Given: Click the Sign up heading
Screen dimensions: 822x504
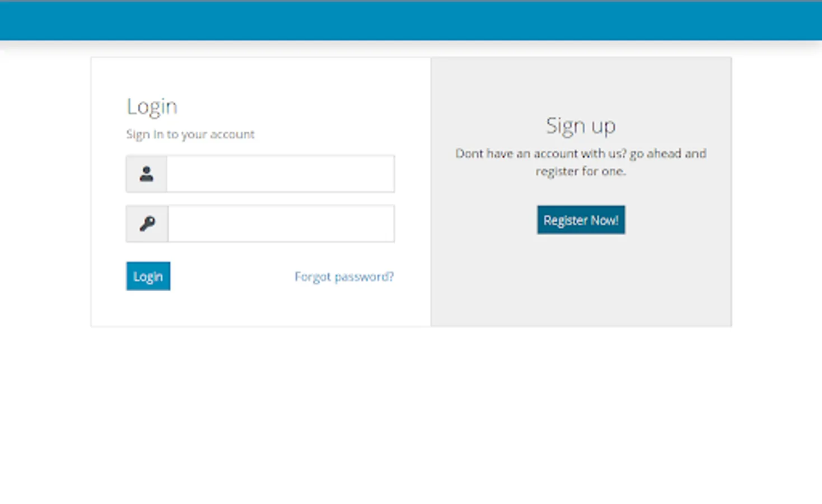Looking at the screenshot, I should tap(581, 125).
